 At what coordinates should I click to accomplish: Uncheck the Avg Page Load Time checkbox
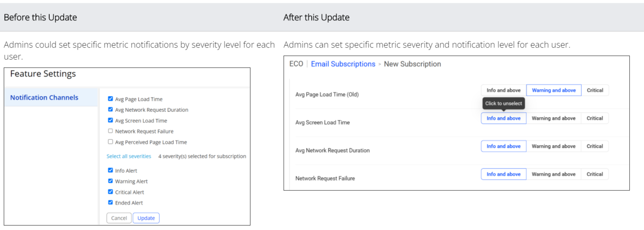(110, 99)
